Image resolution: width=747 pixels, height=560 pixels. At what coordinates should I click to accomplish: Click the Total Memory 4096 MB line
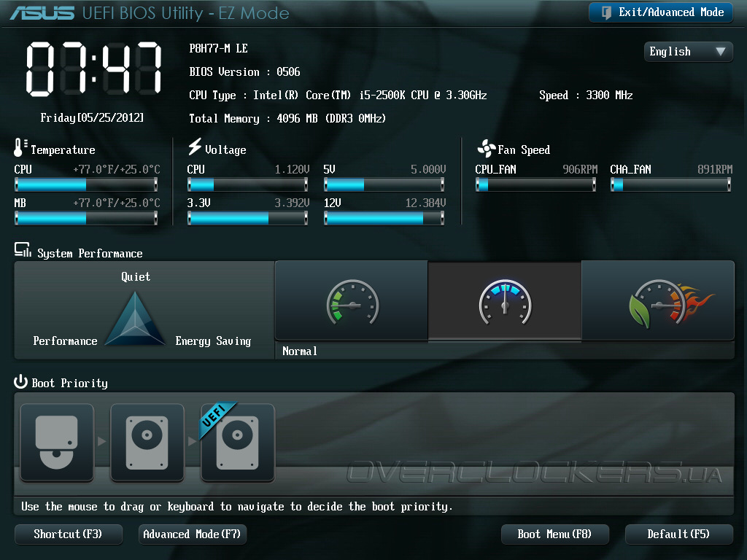pyautogui.click(x=287, y=119)
